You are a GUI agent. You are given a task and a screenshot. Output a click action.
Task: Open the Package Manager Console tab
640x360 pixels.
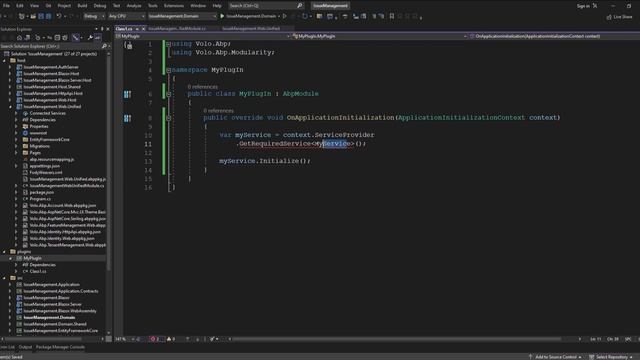60,347
